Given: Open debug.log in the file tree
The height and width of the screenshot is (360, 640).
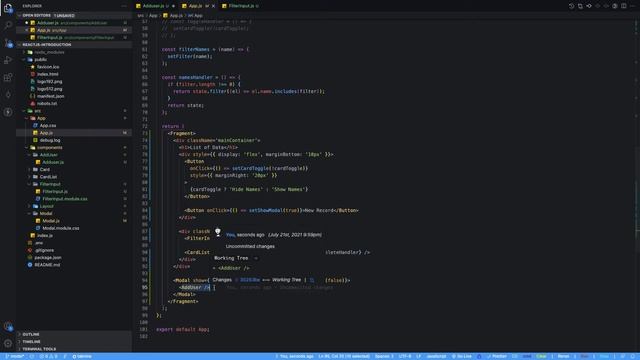Looking at the screenshot, I should 74,140.
